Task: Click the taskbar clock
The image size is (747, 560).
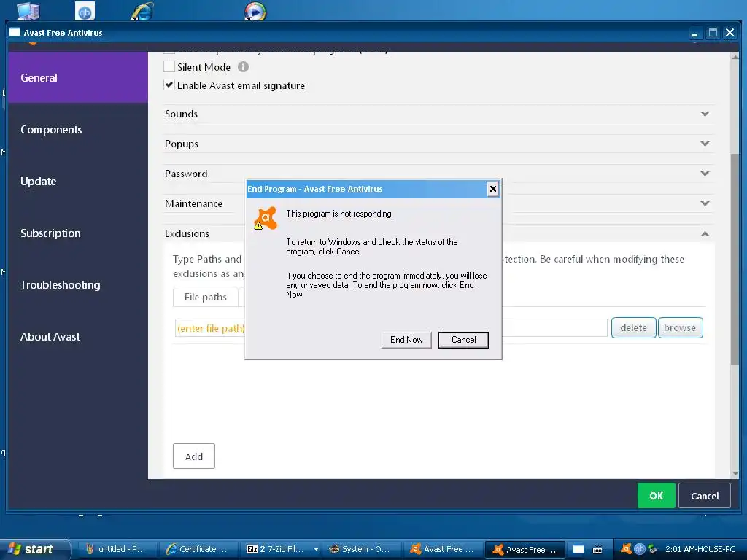Action: coord(700,549)
